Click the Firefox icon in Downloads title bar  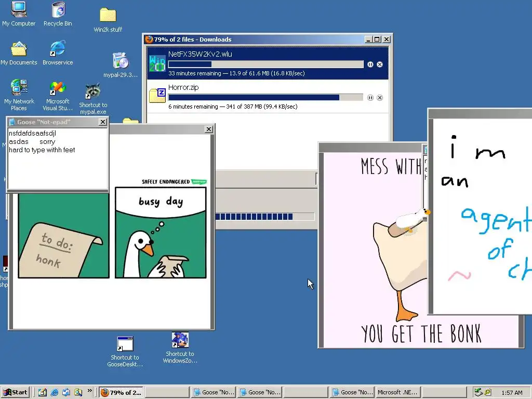pyautogui.click(x=149, y=39)
